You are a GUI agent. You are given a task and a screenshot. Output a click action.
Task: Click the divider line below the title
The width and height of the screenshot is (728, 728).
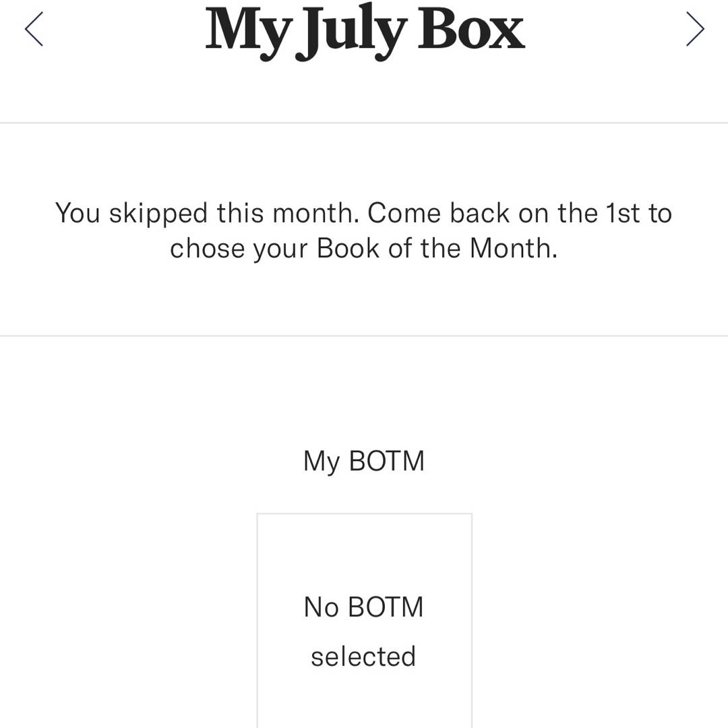[x=364, y=123]
